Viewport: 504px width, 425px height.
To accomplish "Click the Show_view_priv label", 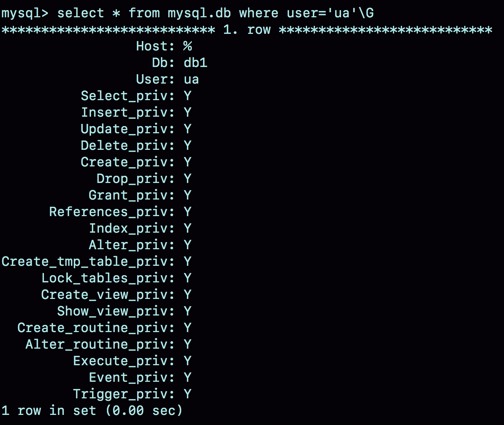I will 115,312.
